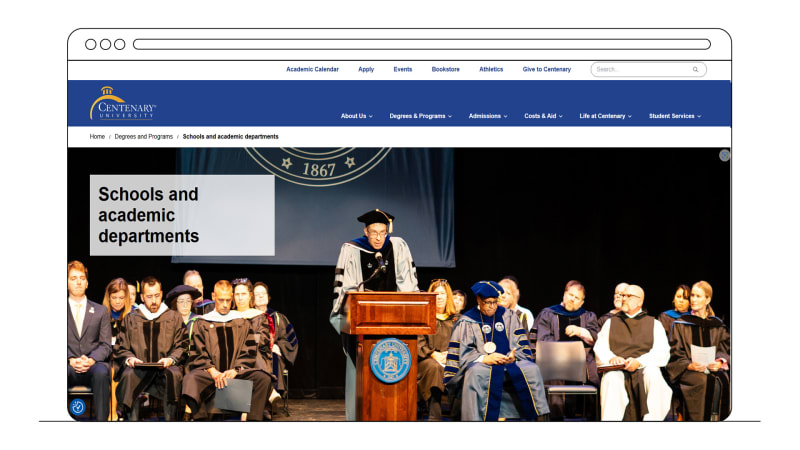
Task: Click the Centenary University logo
Action: tap(122, 105)
